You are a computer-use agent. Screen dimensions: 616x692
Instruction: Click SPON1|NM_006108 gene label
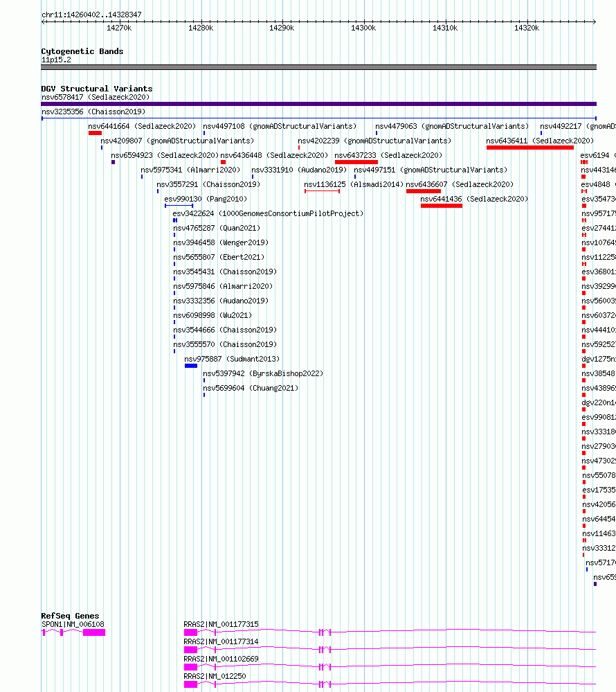coord(73,625)
